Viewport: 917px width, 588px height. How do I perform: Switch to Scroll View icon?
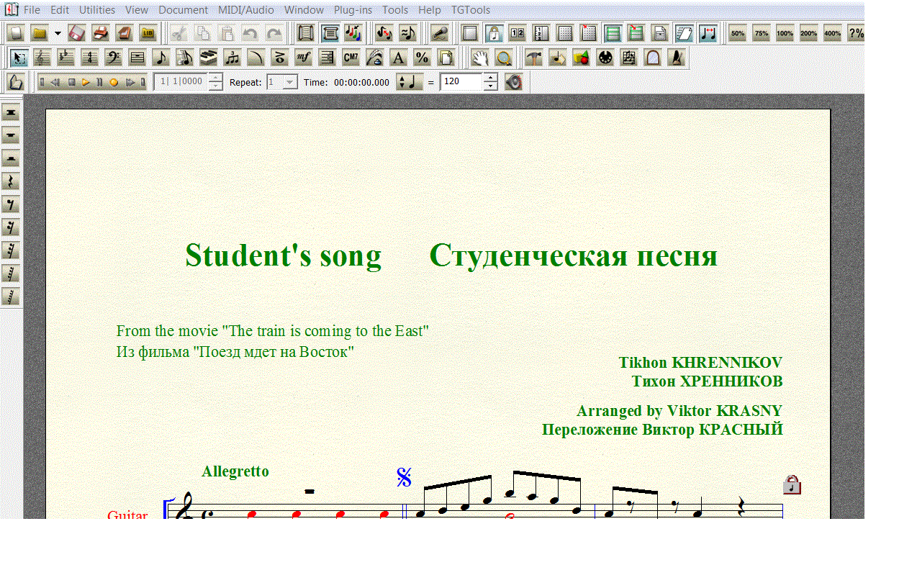point(306,33)
